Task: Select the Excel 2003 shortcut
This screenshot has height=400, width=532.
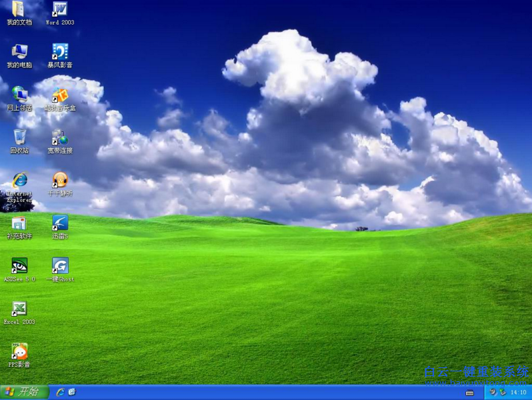Action: [x=19, y=309]
